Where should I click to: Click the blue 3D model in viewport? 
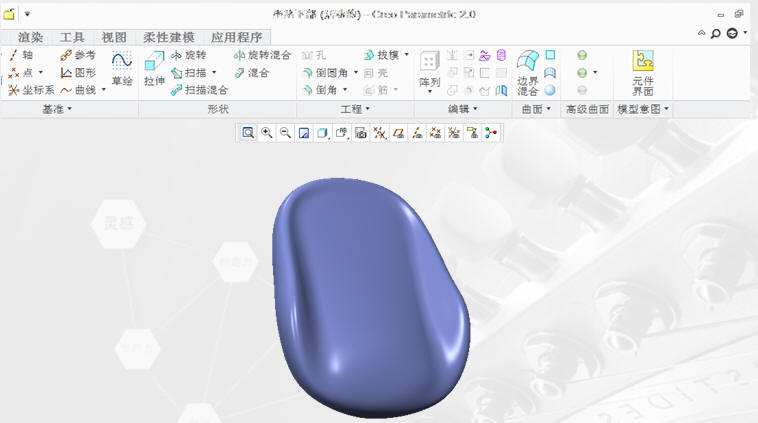(370, 297)
